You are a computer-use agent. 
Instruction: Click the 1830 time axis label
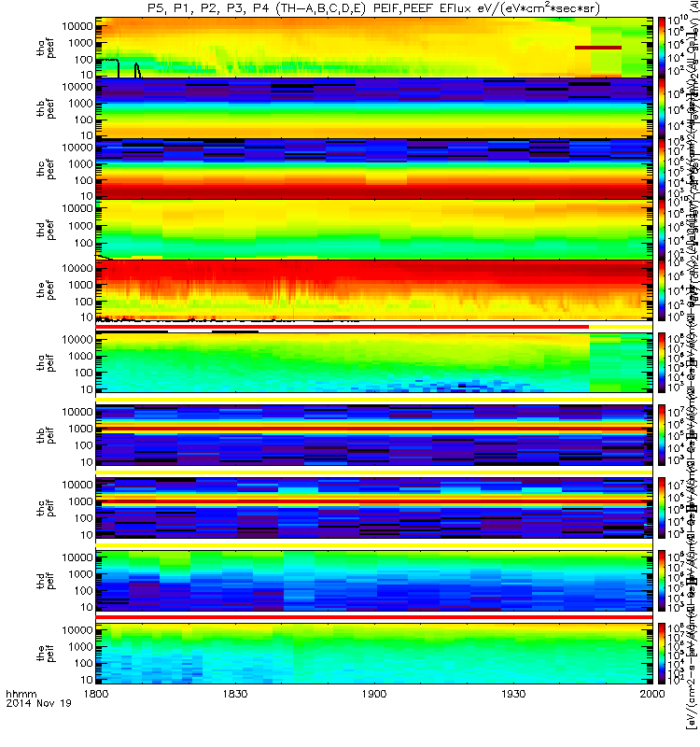pyautogui.click(x=235, y=694)
